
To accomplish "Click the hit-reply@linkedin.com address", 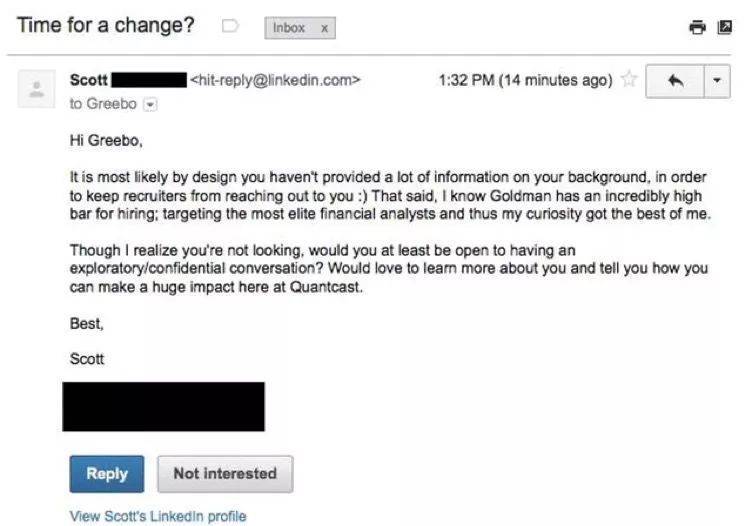I will coord(275,80).
